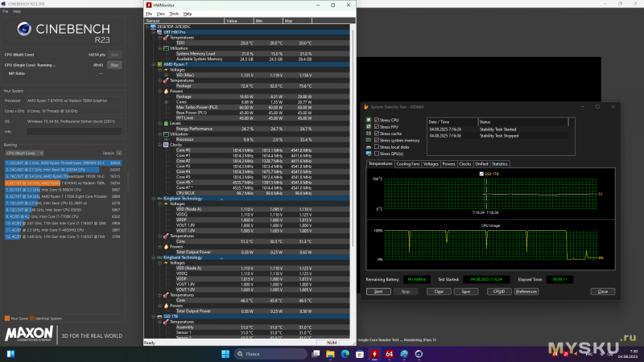Switch to AIDA64 taskbar icon
This screenshot has height=362, width=644.
(390, 354)
